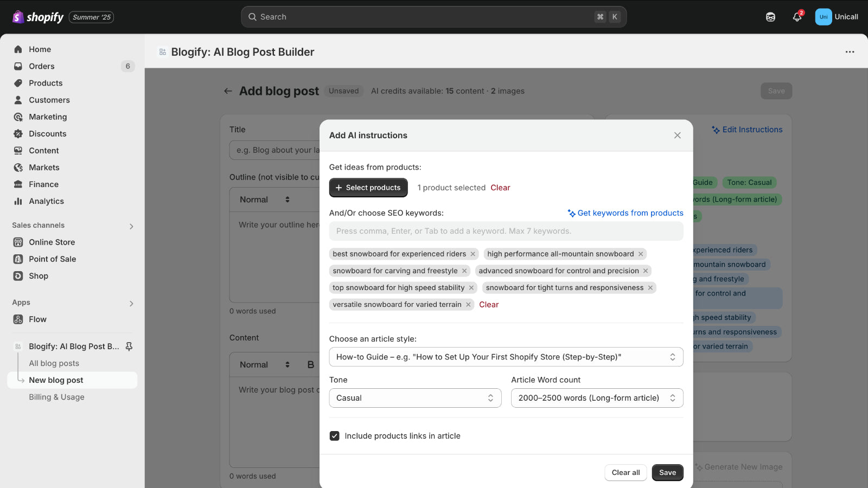868x488 pixels.
Task: Open the Article Word count dropdown
Action: 596,397
